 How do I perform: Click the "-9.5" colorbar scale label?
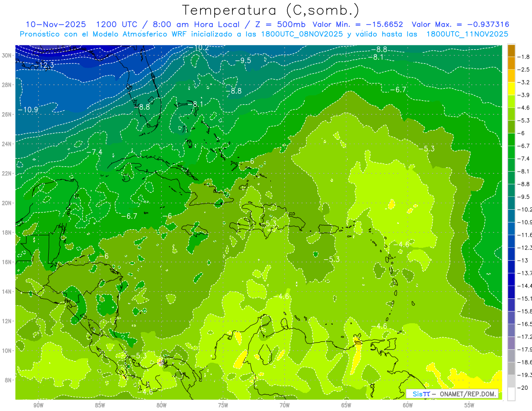pyautogui.click(x=524, y=196)
